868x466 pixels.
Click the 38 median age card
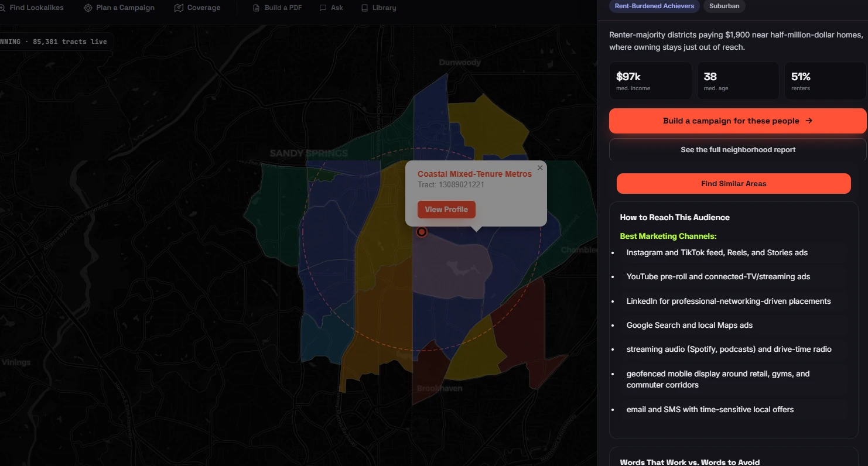[737, 81]
